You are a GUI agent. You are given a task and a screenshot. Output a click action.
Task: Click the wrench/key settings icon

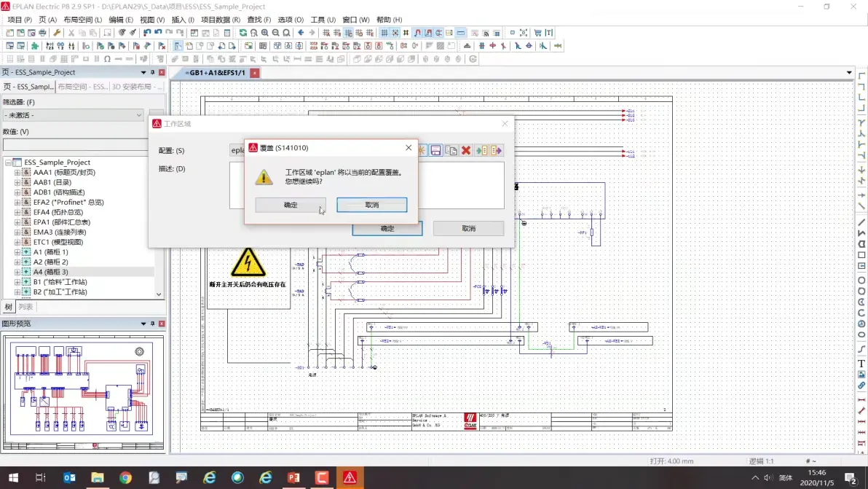pyautogui.click(x=57, y=33)
